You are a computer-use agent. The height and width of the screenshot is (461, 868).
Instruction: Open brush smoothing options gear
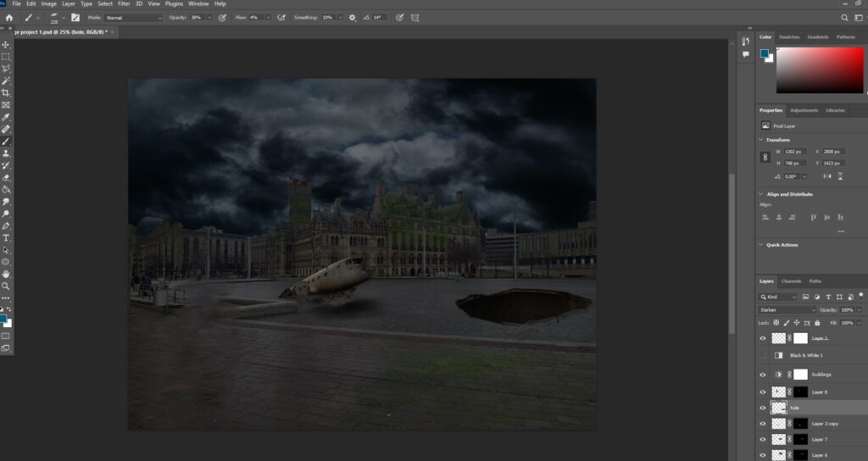point(353,17)
